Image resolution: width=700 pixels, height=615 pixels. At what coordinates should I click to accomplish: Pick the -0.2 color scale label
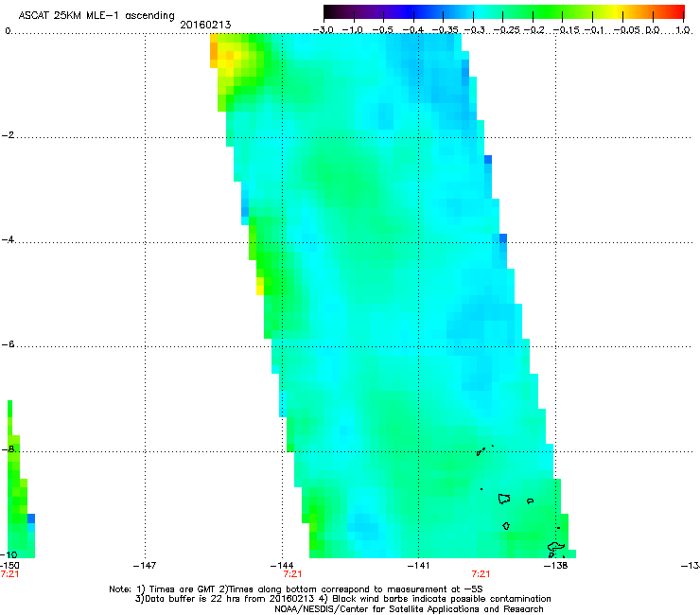[x=534, y=30]
